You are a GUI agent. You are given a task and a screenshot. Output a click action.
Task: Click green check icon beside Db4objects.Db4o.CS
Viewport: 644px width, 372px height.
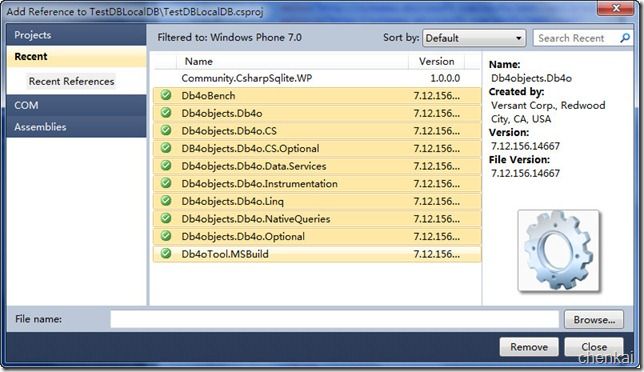[x=166, y=131]
